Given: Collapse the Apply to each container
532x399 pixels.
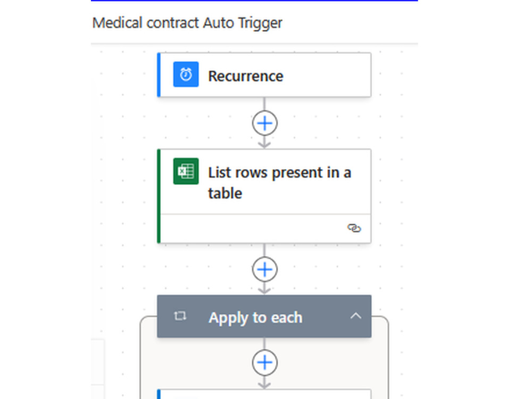Looking at the screenshot, I should [355, 316].
